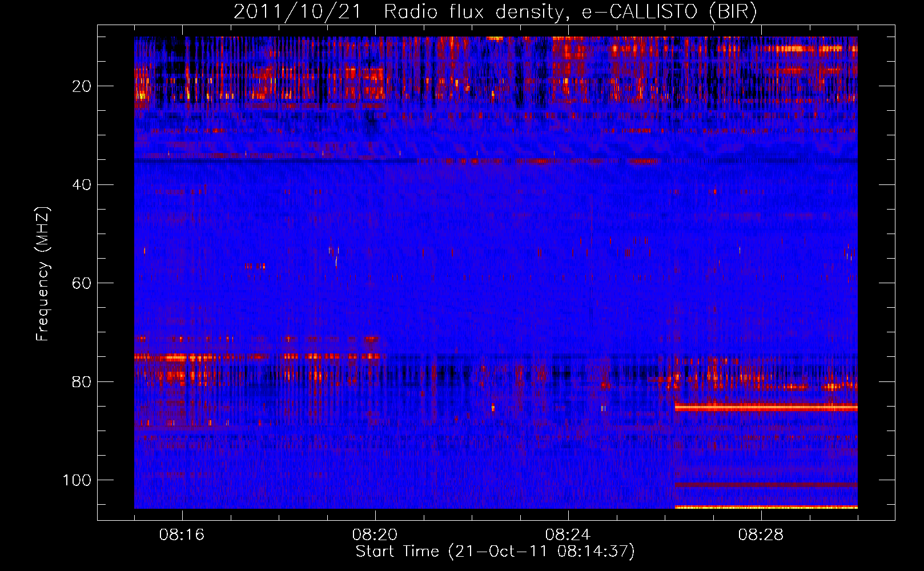Click the 08:24 time tick label
Image resolution: width=924 pixels, height=571 pixels.
(568, 535)
